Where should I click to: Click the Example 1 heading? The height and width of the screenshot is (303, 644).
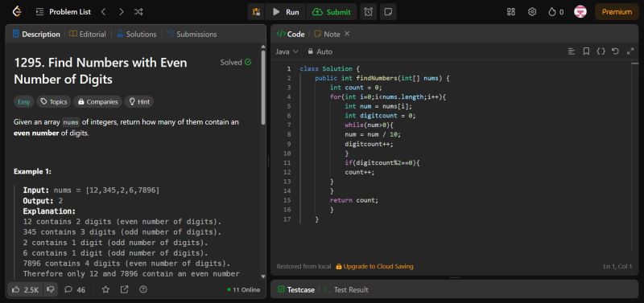click(32, 171)
